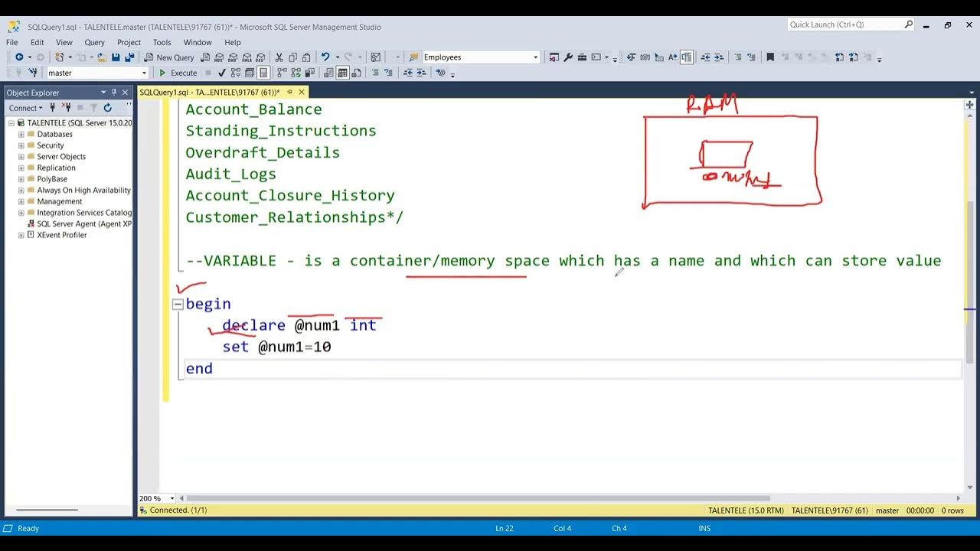Toggle Include Client Statistics

coord(309,73)
